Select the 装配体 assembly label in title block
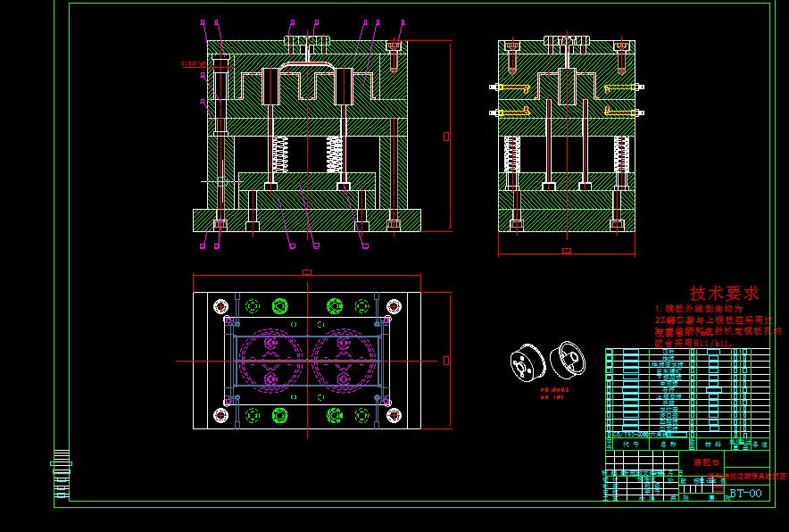The image size is (789, 532). point(706,463)
